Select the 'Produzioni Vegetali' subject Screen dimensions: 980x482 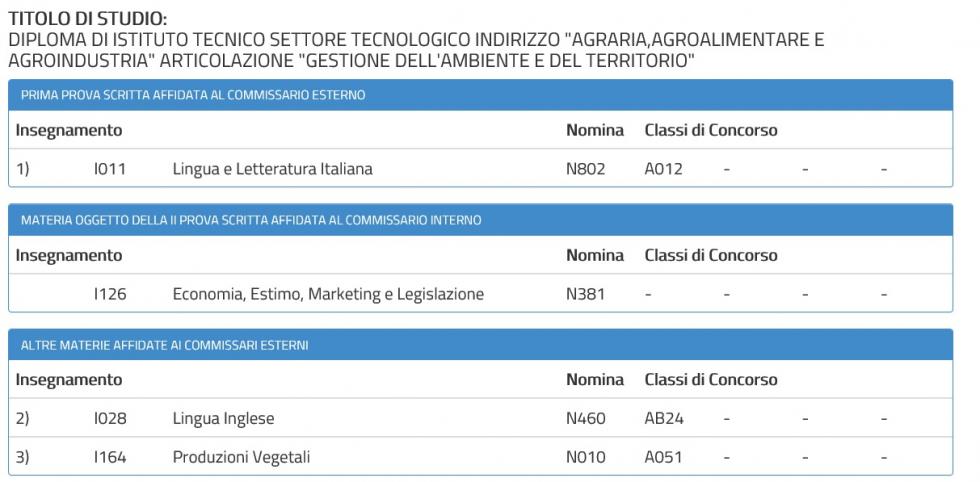[x=241, y=457]
